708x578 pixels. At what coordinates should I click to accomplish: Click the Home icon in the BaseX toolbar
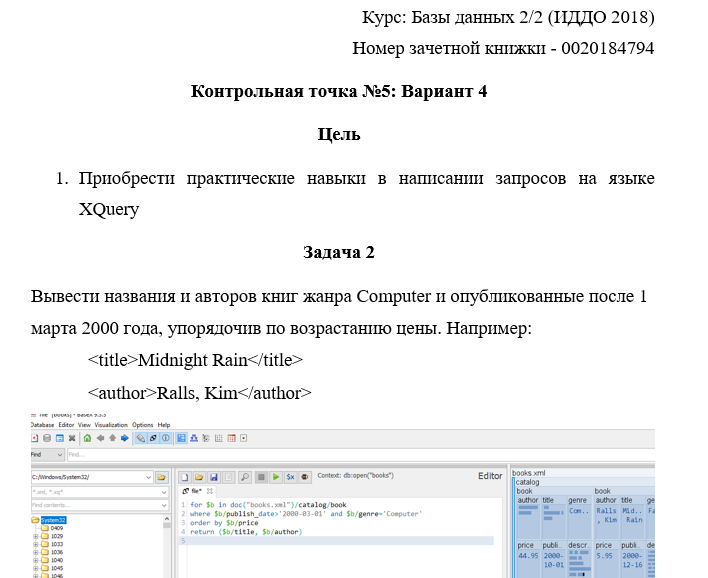[x=88, y=438]
